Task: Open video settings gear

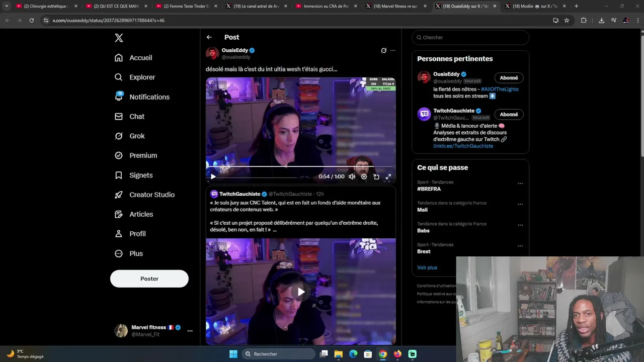Action: 364,176
